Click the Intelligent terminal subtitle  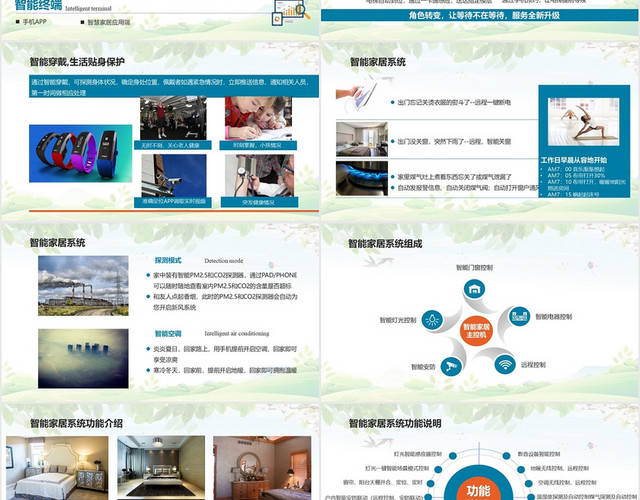click(x=88, y=8)
